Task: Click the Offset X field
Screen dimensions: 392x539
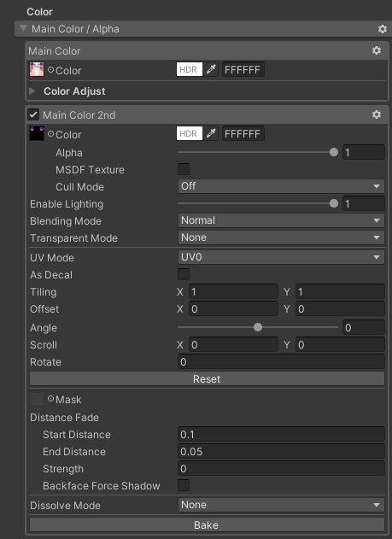Action: pyautogui.click(x=233, y=308)
